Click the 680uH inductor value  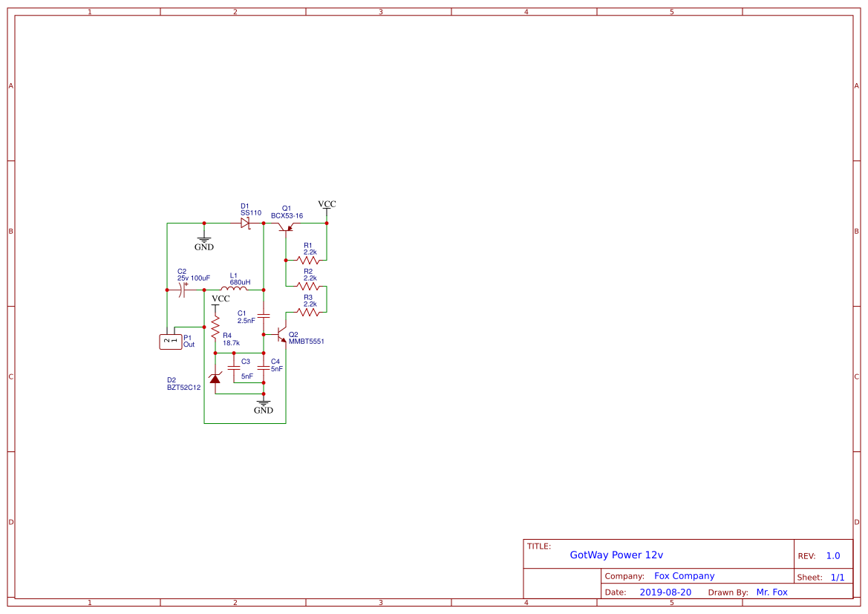(x=241, y=282)
